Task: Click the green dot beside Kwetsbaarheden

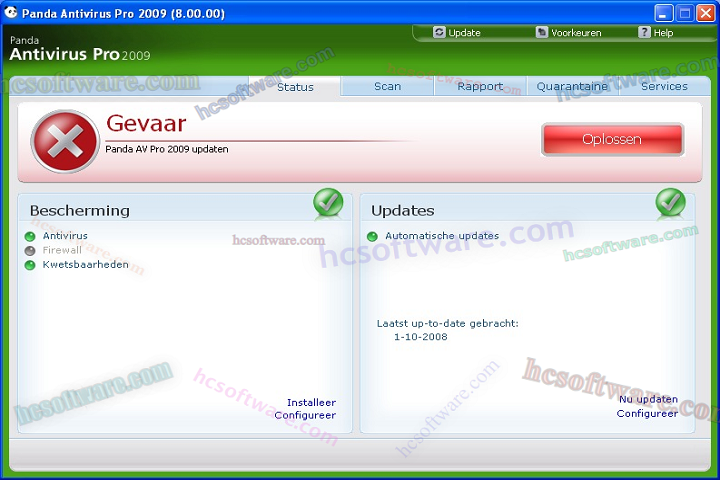Action: pyautogui.click(x=30, y=265)
